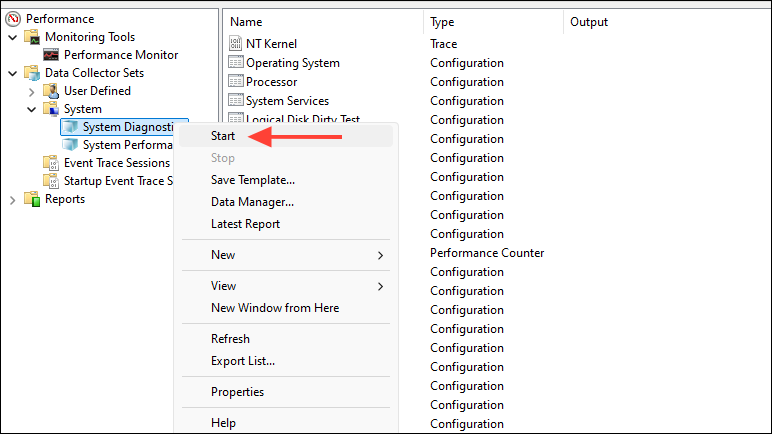Click the Performance root icon
Screen dimensions: 772x434
(x=13, y=18)
